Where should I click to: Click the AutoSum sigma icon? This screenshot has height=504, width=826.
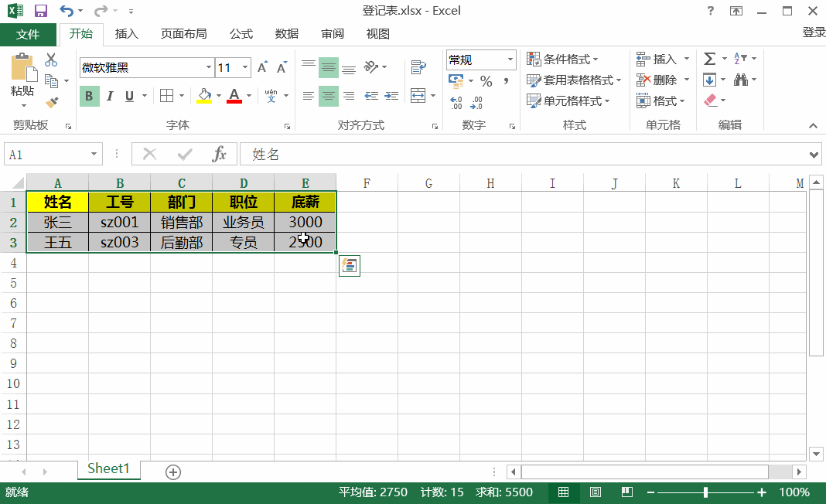point(710,59)
